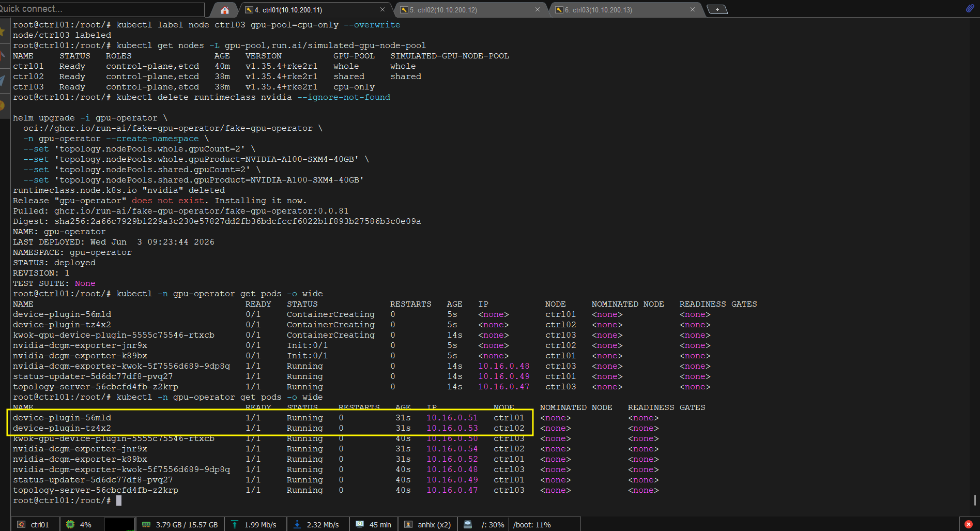Click 'helm upgrade -i gpu-operator' command line
Image resolution: width=980 pixels, height=531 pixels.
pos(90,118)
